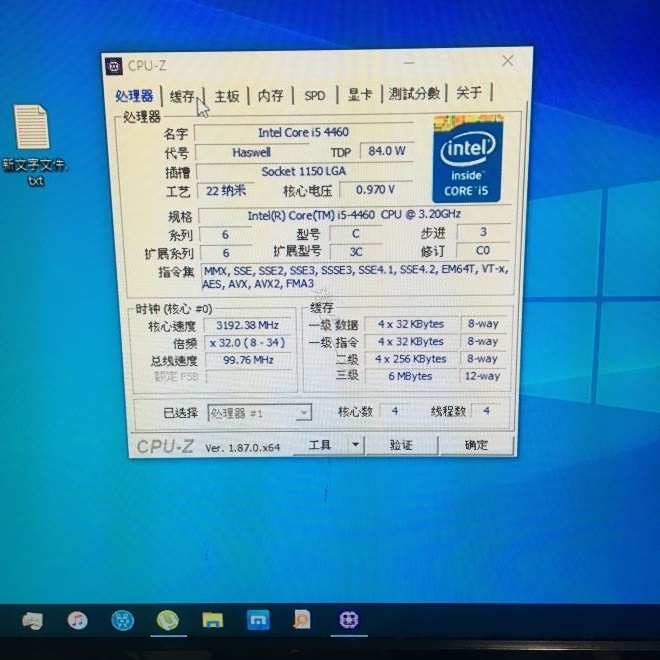Image resolution: width=660 pixels, height=660 pixels.
Task: Open the 测試分數 benchmark tab
Action: (414, 93)
